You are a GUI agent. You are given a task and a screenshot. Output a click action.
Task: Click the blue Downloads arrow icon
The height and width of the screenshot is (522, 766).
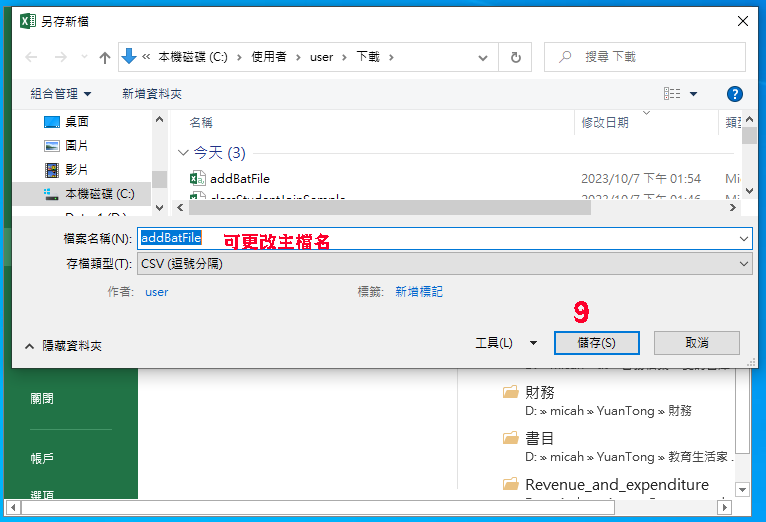coord(129,57)
